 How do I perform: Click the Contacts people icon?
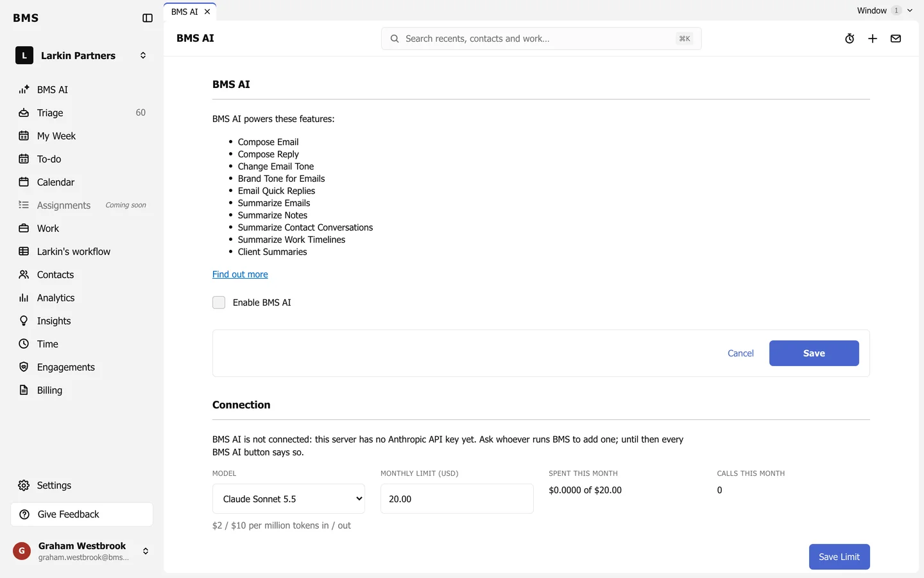24,274
